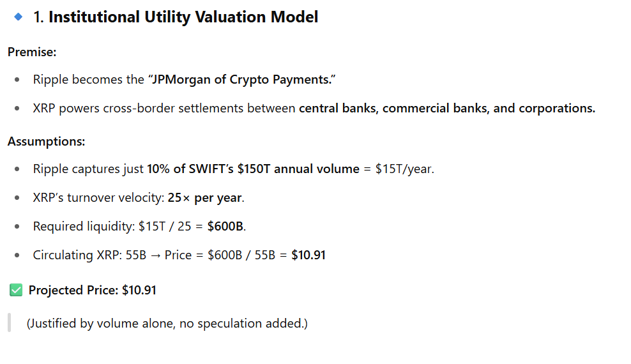
Task: Click the gray blockquote bar
Action: tap(9, 323)
